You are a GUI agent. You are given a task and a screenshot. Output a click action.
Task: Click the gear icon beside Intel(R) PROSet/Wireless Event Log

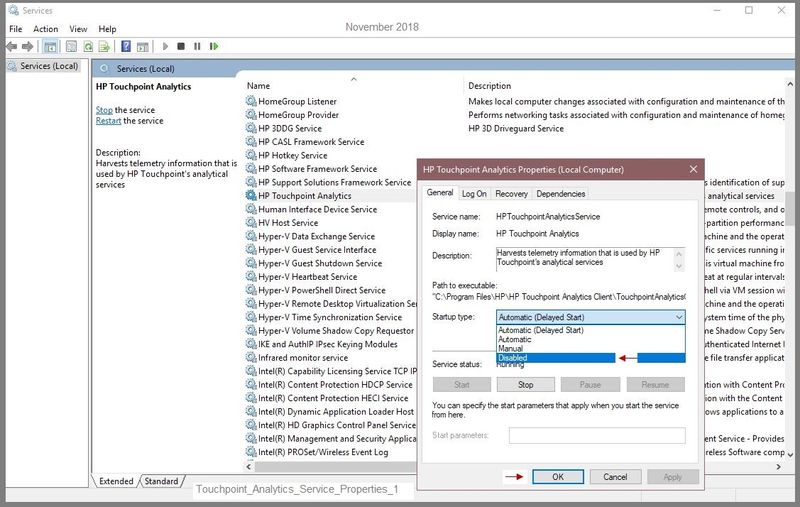pyautogui.click(x=251, y=452)
